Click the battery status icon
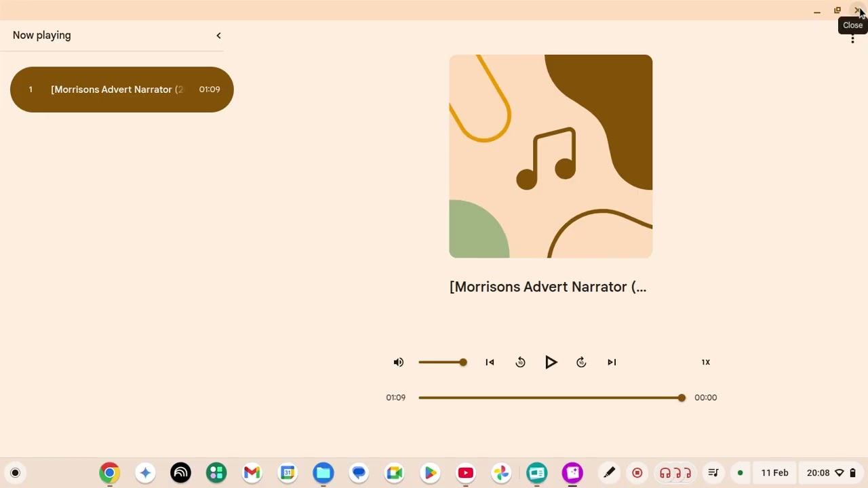Image resolution: width=868 pixels, height=488 pixels. click(x=853, y=473)
